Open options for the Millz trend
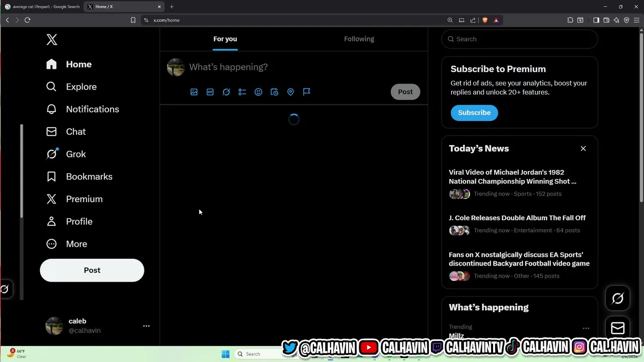Screen dimensions: 644x362 (x=586, y=328)
